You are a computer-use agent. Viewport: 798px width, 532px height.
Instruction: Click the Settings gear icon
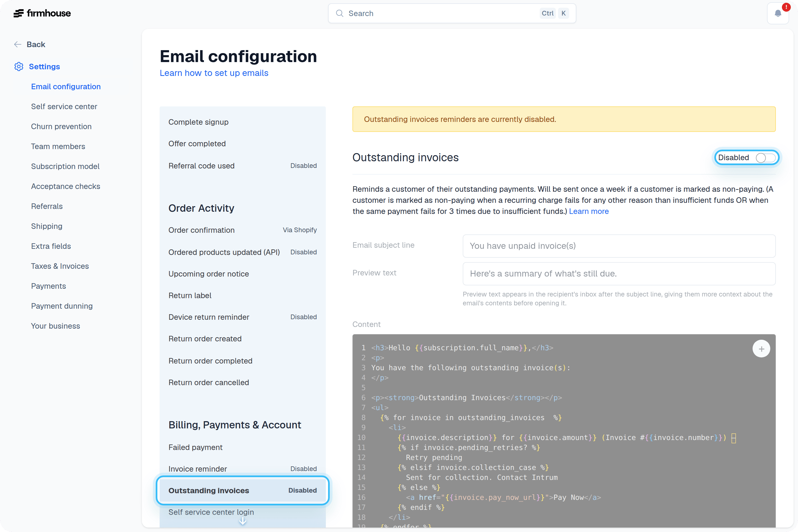(x=19, y=66)
